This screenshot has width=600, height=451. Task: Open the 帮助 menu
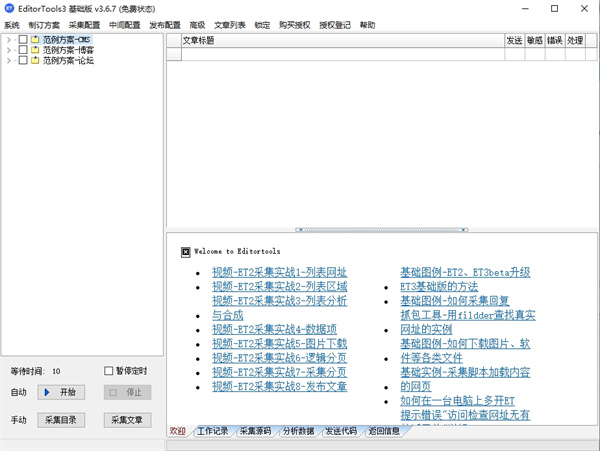coord(367,25)
